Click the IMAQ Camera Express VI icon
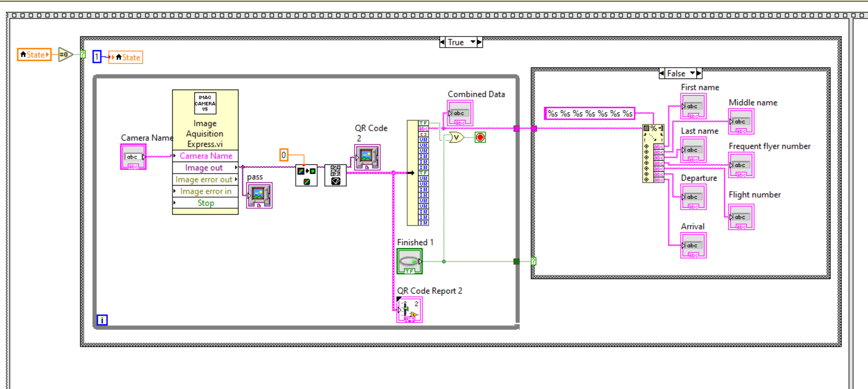 [x=205, y=103]
